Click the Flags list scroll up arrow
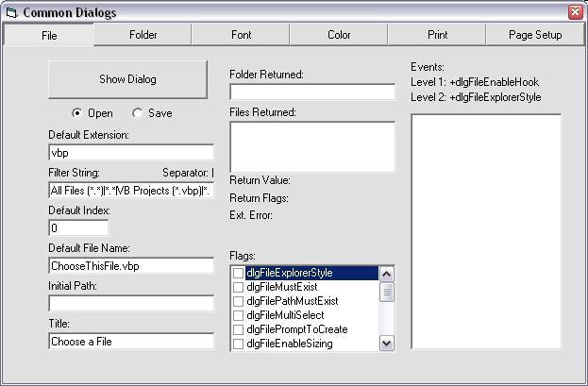Screen dimensions: 588x386 click(x=386, y=274)
